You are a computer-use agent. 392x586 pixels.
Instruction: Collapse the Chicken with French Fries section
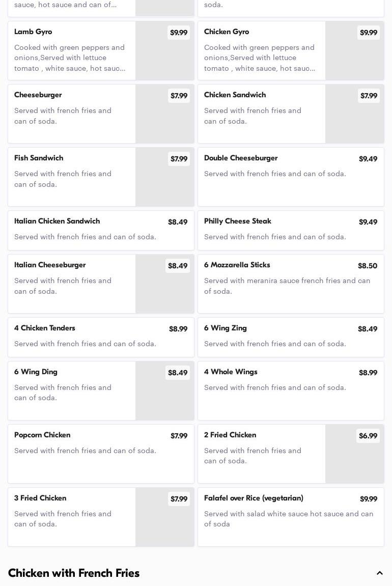[x=379, y=573]
